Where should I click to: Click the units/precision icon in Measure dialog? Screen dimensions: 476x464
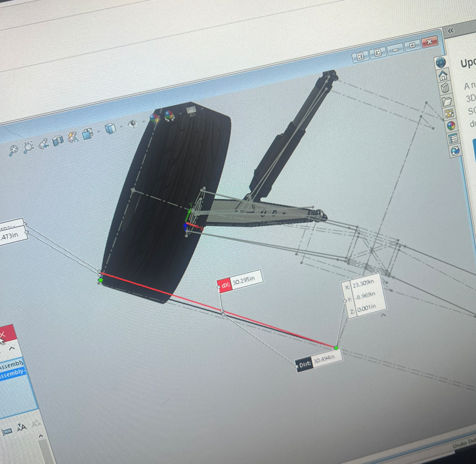click(7, 431)
